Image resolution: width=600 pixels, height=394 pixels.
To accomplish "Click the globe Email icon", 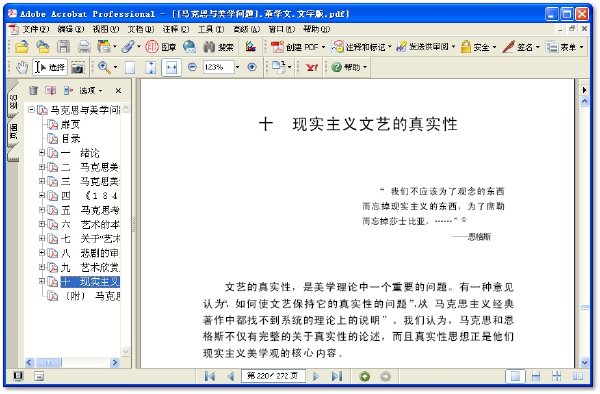I will pyautogui.click(x=189, y=47).
